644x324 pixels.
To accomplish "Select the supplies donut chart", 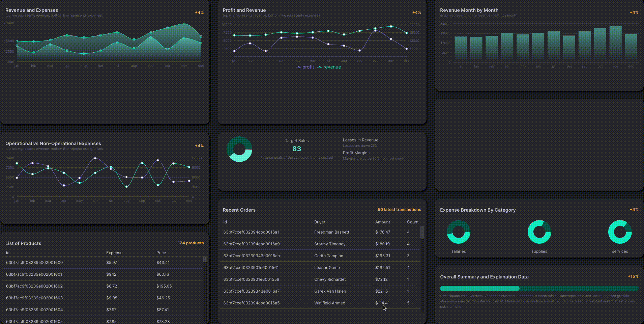I will click(539, 232).
